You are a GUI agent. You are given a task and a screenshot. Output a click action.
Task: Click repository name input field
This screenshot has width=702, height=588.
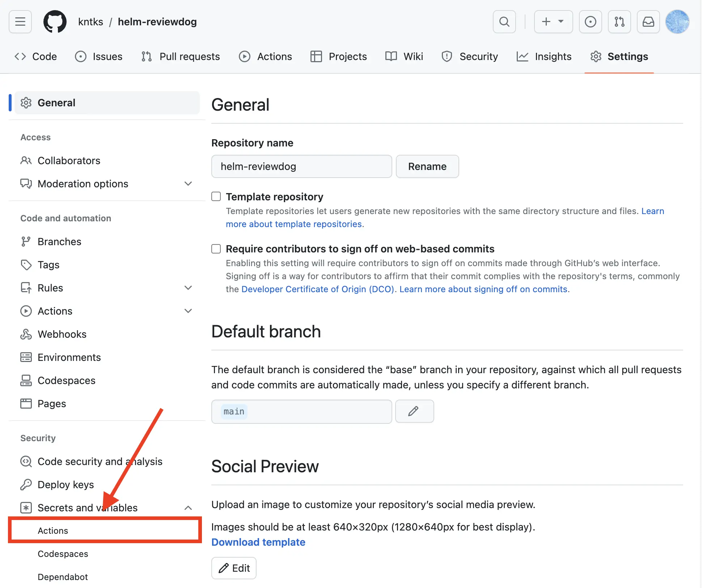[302, 166]
